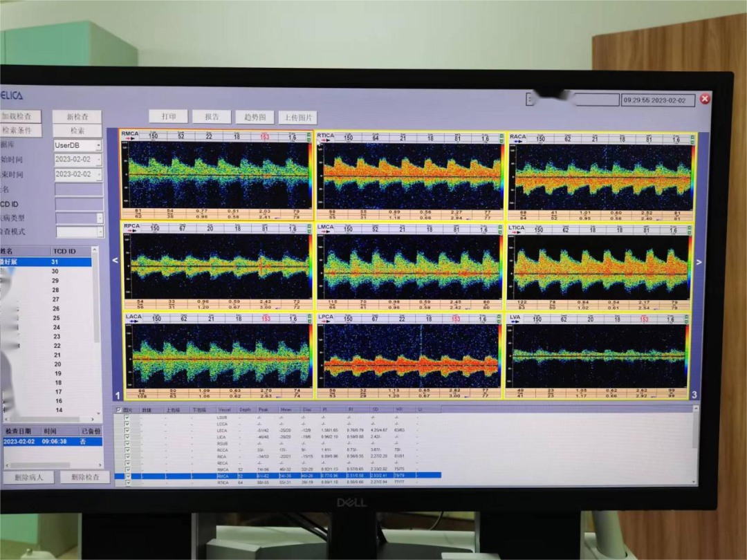Open the start date 2023-02-02 dropdown
This screenshot has width=747, height=560.
(99, 160)
